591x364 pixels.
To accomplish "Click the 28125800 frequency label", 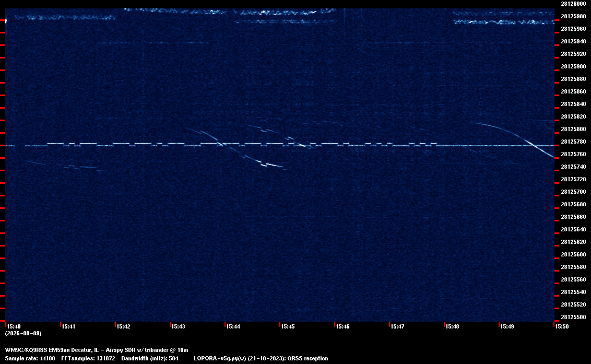I will click(x=573, y=129).
